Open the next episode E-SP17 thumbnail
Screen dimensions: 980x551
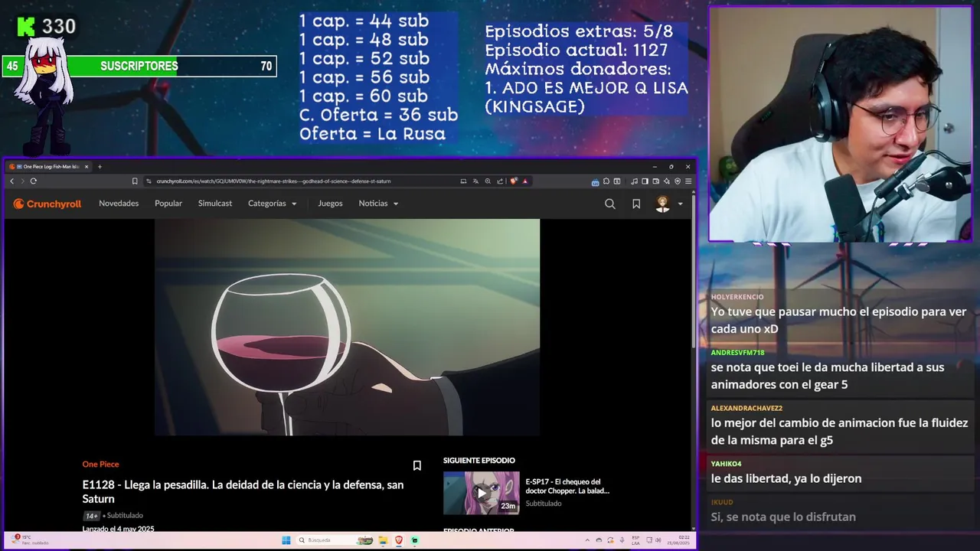coord(481,493)
